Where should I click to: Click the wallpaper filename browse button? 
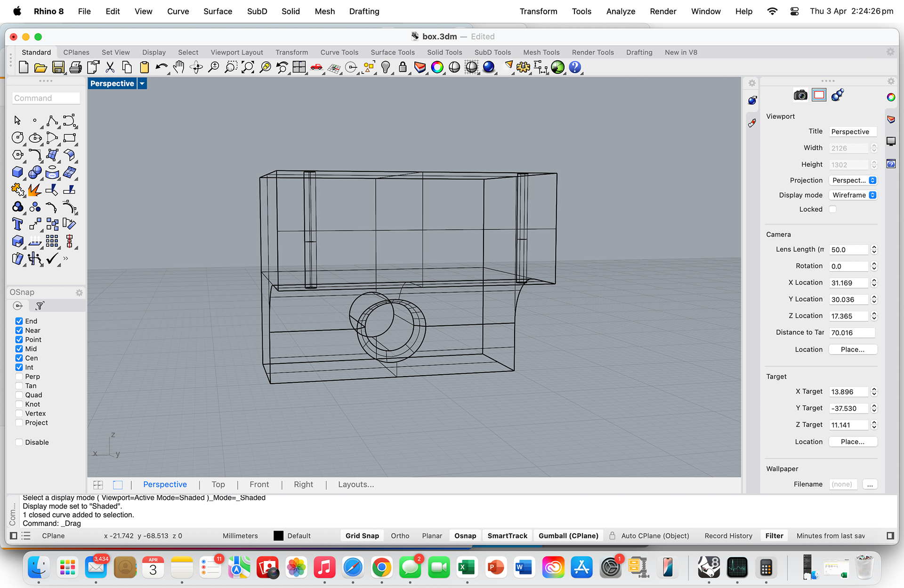click(870, 484)
